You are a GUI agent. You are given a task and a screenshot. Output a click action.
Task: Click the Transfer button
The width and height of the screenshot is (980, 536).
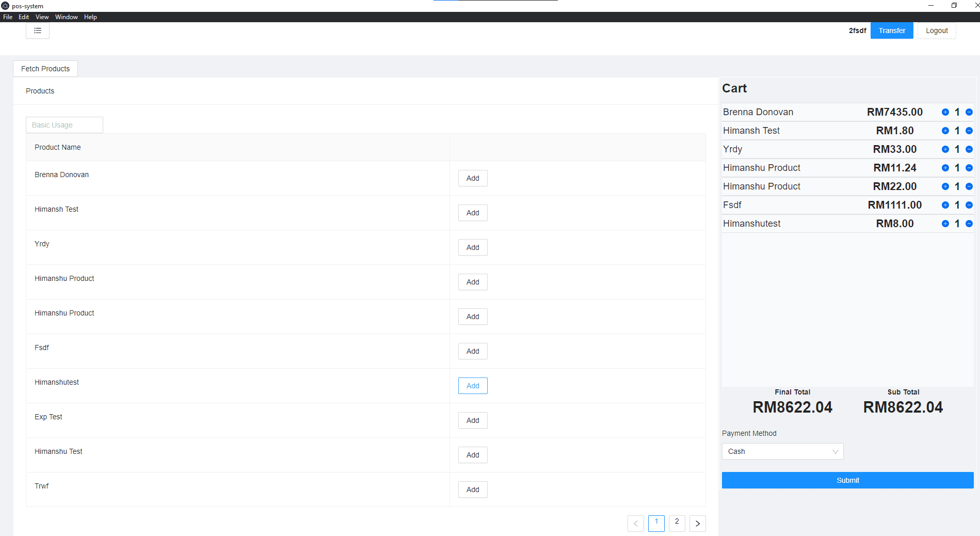pos(891,30)
